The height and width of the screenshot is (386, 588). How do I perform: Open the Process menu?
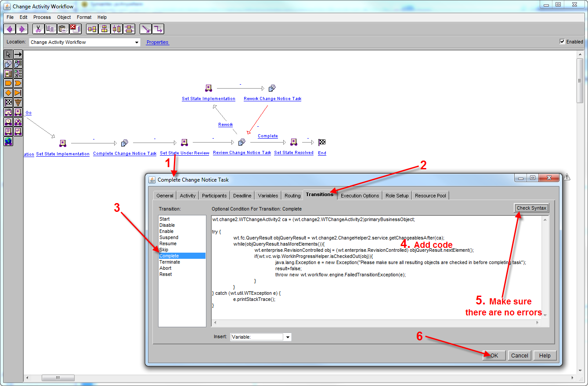pyautogui.click(x=42, y=17)
